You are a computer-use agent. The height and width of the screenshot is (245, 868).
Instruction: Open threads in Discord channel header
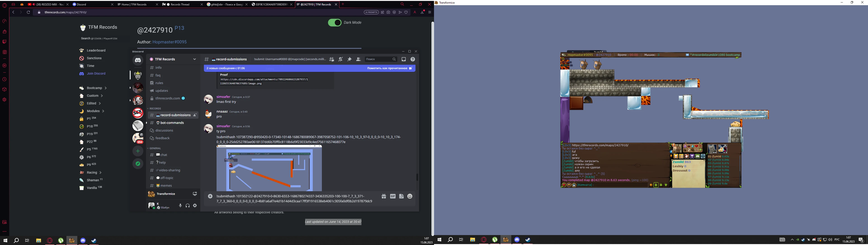tap(332, 59)
